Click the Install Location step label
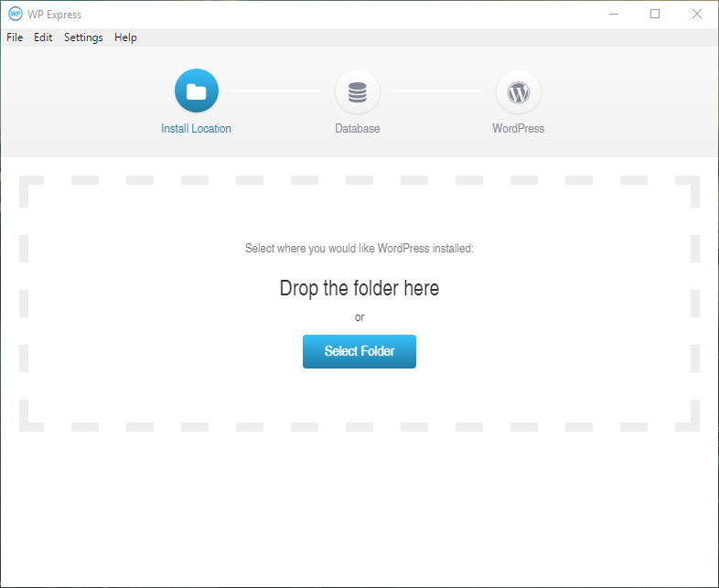 pyautogui.click(x=196, y=128)
